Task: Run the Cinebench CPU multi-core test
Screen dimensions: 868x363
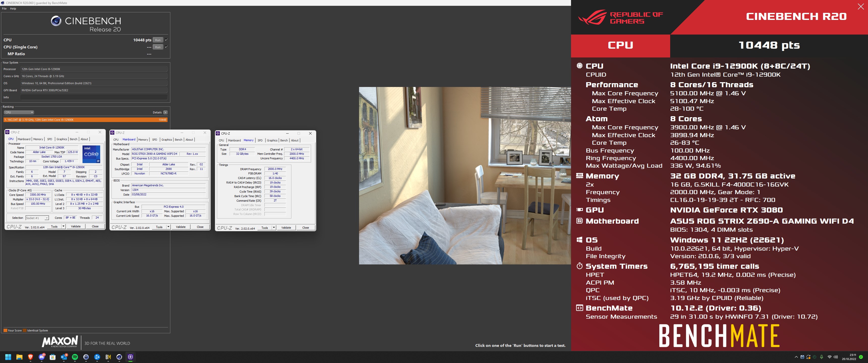Action: (x=158, y=40)
